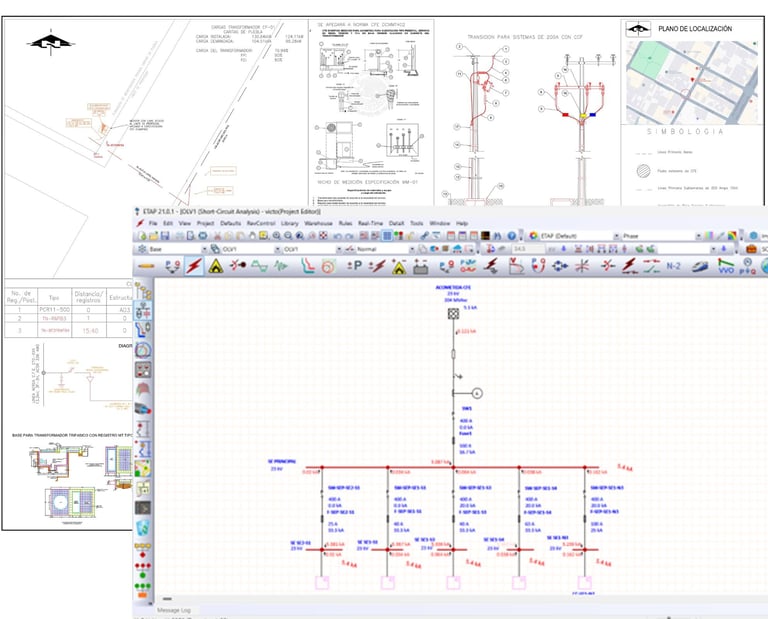This screenshot has width=768, height=619.
Task: Select the DC Short-Circuit lightning mode icon
Action: tap(377, 266)
